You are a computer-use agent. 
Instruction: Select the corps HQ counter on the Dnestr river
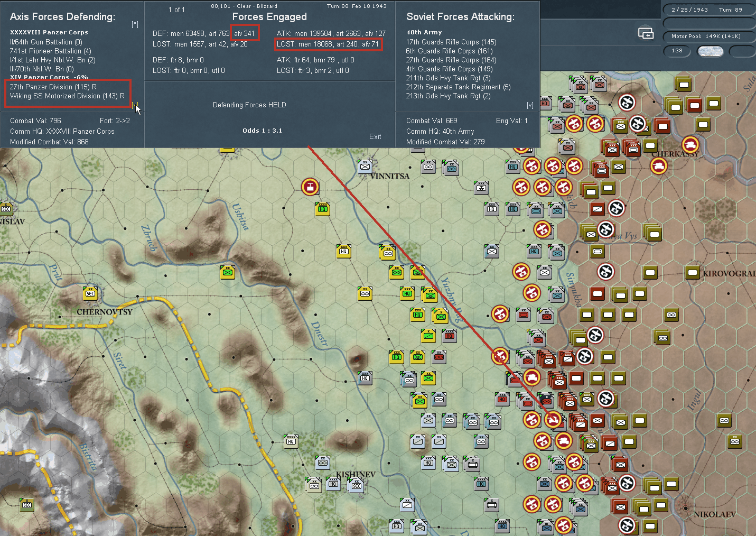click(x=365, y=378)
